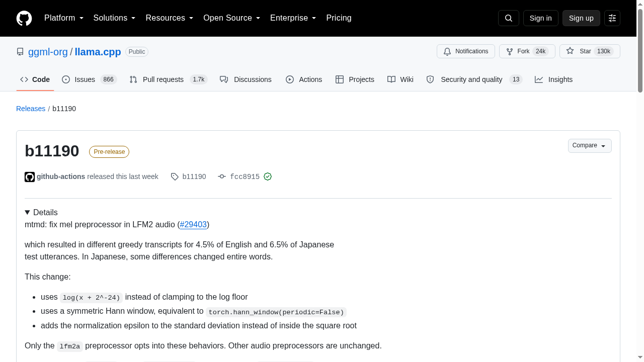This screenshot has height=362, width=644.
Task: Open the Actions tab
Action: 304,79
